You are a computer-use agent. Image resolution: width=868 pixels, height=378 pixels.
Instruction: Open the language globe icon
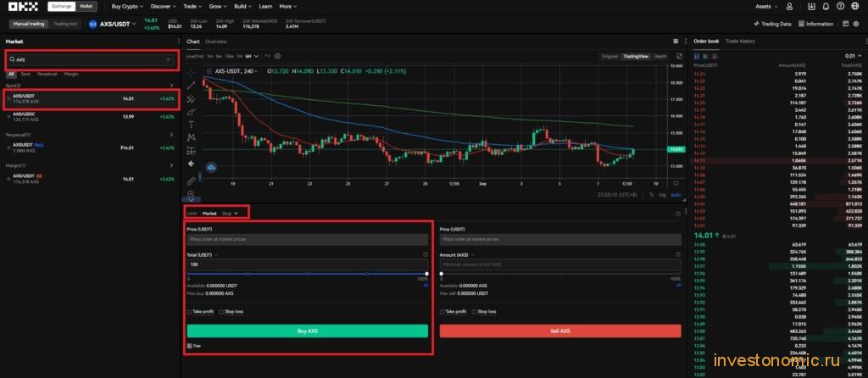click(856, 7)
